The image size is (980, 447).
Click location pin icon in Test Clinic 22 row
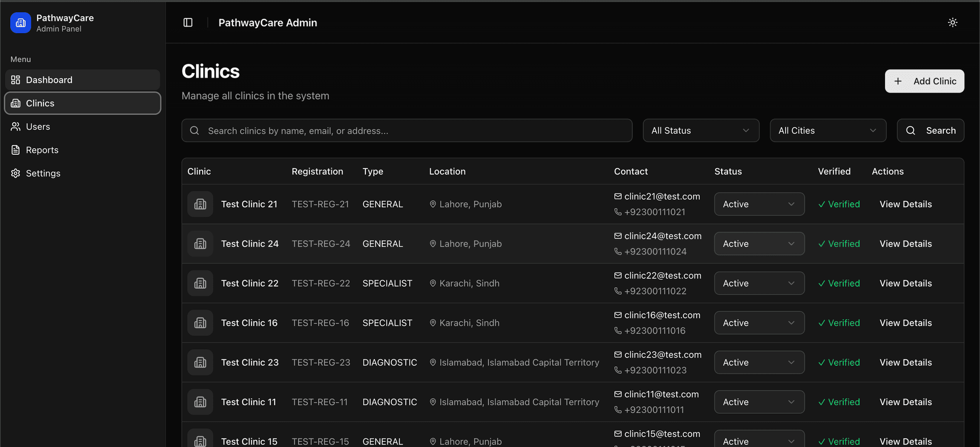coord(433,284)
